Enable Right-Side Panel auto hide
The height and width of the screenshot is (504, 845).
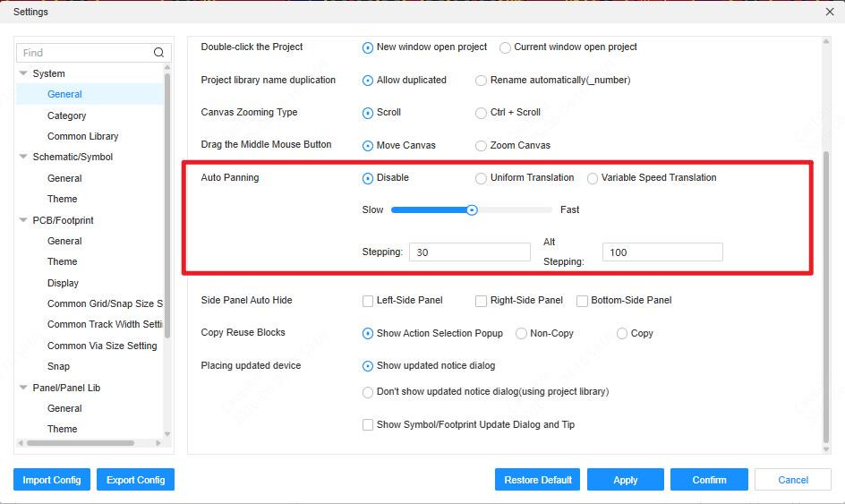(x=481, y=301)
